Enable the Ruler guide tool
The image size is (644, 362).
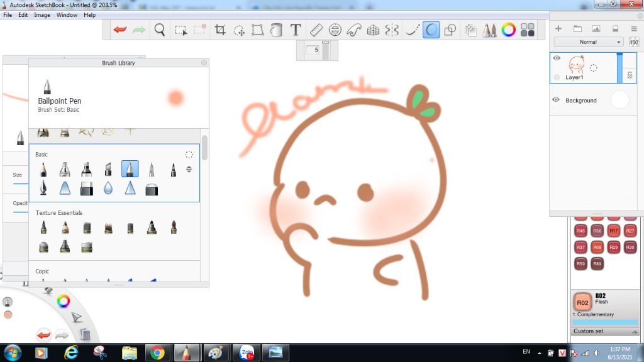pyautogui.click(x=316, y=30)
